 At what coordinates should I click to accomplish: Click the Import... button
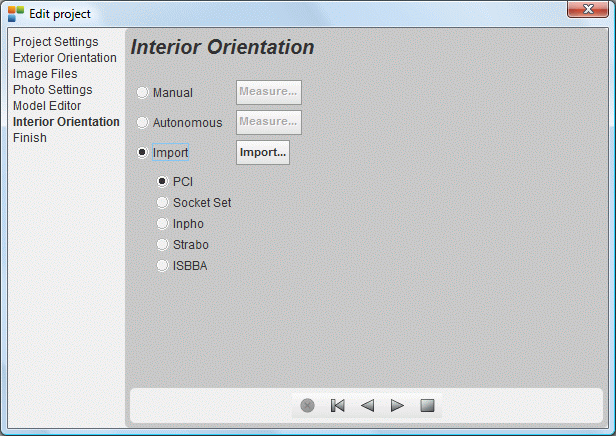(x=263, y=152)
